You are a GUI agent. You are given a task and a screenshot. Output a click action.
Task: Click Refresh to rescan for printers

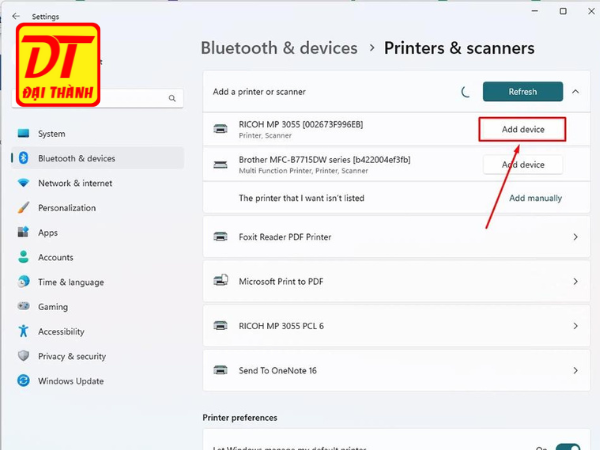pyautogui.click(x=523, y=91)
